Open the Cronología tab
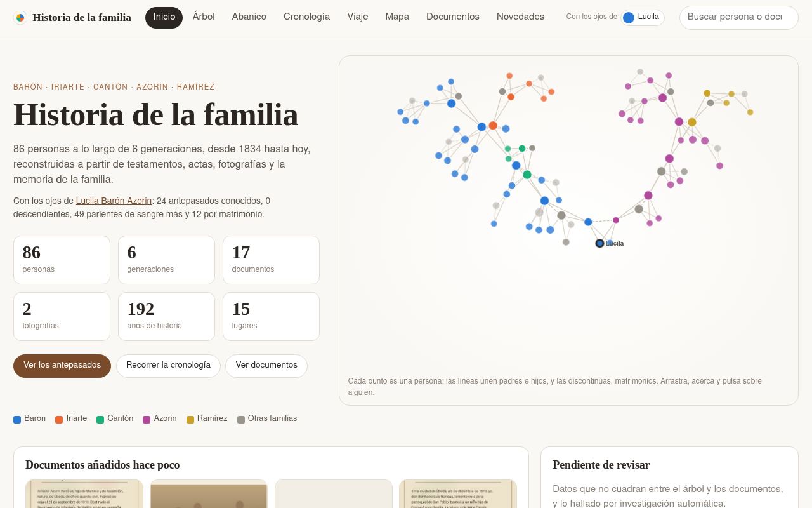 tap(306, 17)
